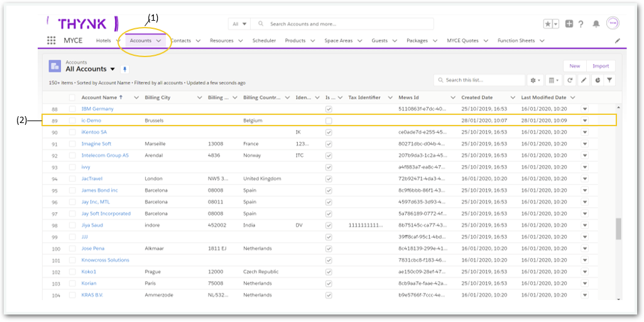This screenshot has width=644, height=322.
Task: Expand the Accounts tab chevron
Action: pos(158,41)
